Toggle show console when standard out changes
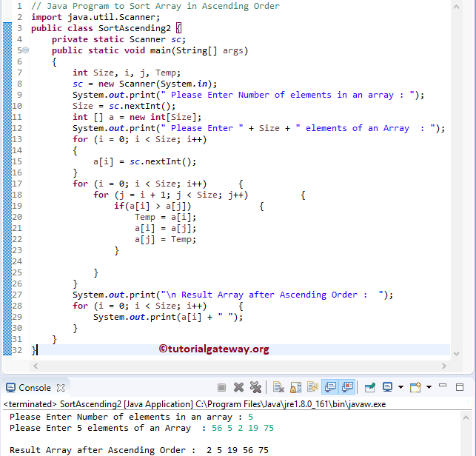The image size is (476, 456). 330,387
